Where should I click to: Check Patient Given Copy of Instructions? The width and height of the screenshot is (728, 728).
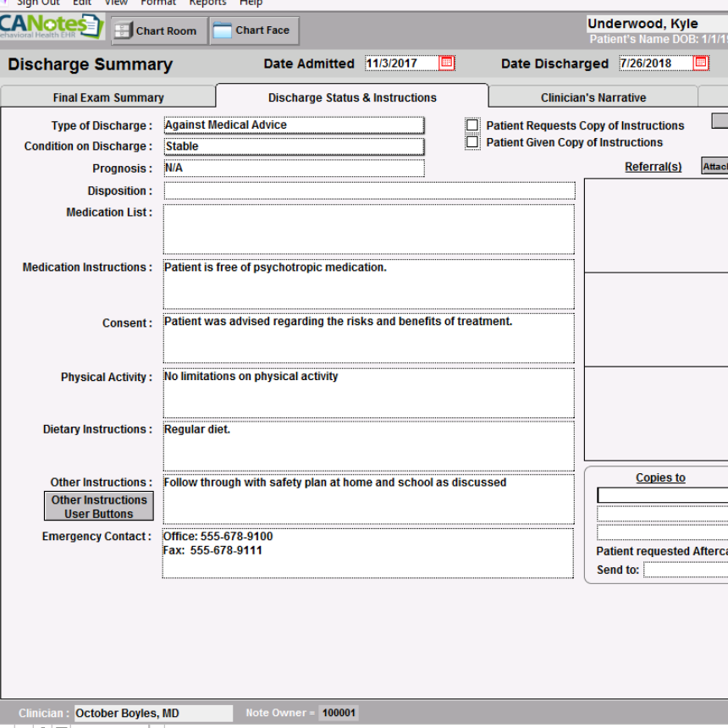[472, 140]
